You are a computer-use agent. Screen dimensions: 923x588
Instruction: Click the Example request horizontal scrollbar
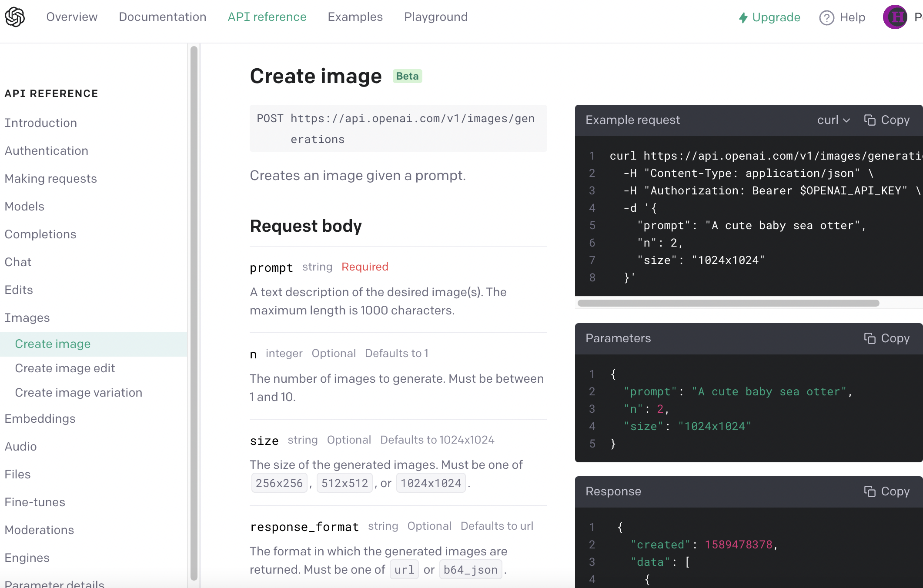728,303
